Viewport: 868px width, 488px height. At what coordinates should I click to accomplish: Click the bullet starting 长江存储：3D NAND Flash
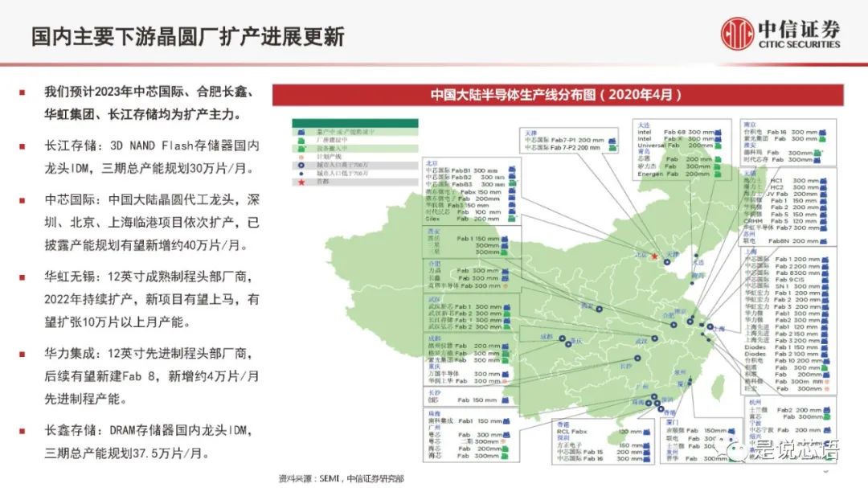coord(152,157)
